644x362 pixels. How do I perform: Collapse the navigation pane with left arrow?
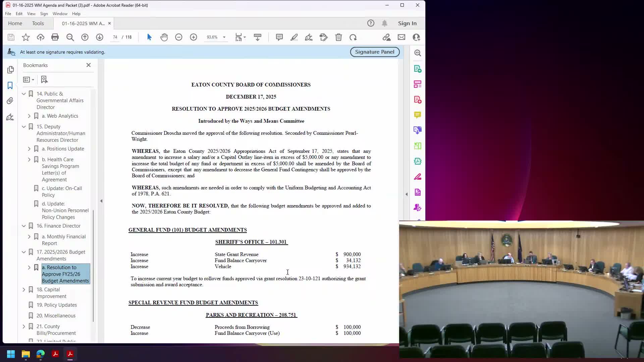click(x=101, y=201)
